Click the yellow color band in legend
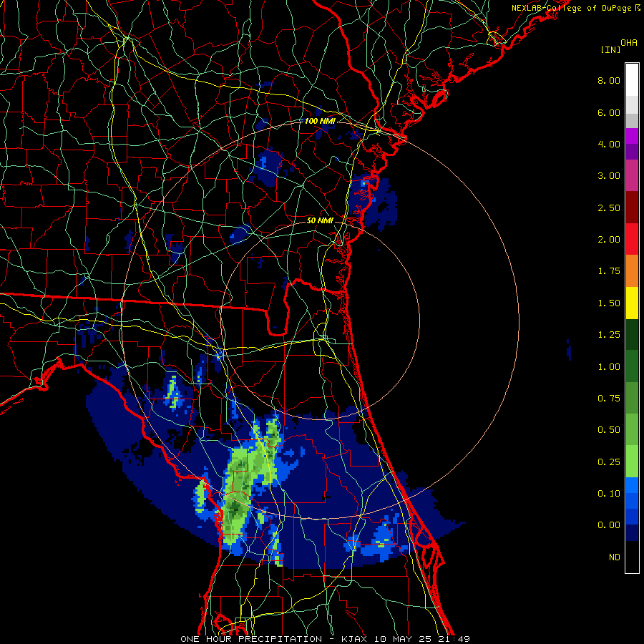The width and height of the screenshot is (644, 644). coord(632,303)
